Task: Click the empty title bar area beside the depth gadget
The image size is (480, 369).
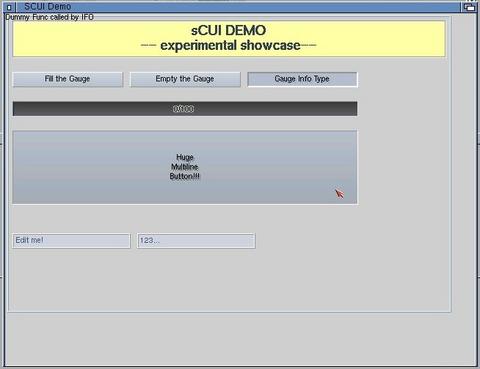Action: [x=267, y=7]
